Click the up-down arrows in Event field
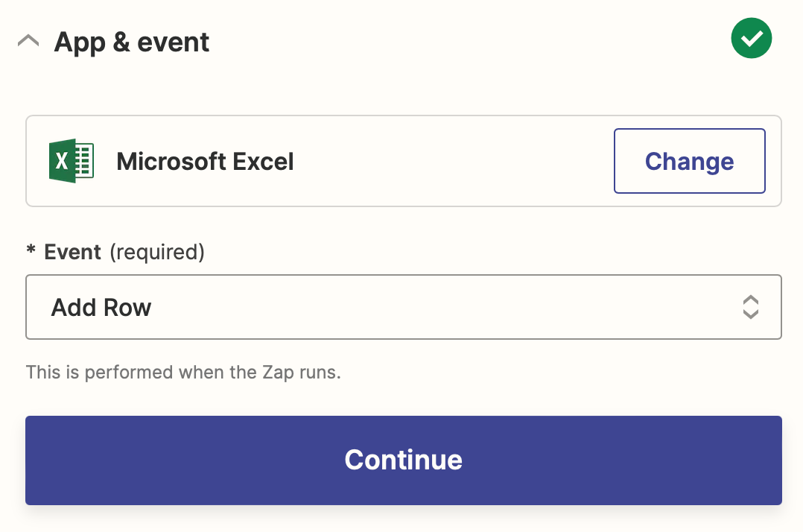This screenshot has width=803, height=532. 750,307
